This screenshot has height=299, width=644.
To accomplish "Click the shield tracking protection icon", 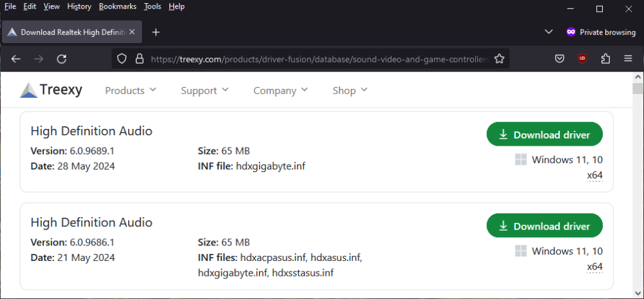I will pos(122,59).
